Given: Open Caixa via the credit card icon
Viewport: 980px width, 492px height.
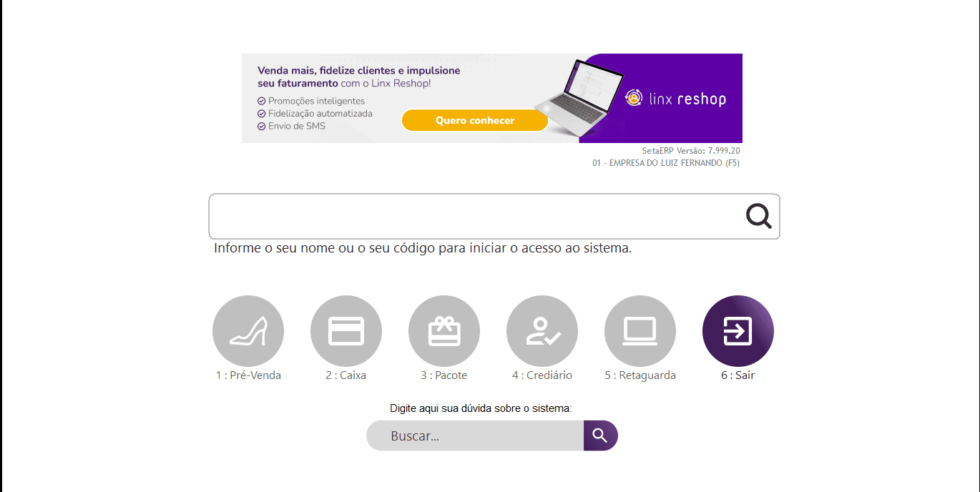Looking at the screenshot, I should tap(346, 331).
